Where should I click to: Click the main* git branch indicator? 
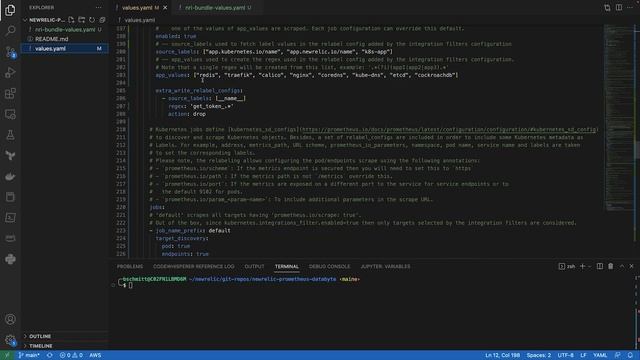(x=29, y=355)
